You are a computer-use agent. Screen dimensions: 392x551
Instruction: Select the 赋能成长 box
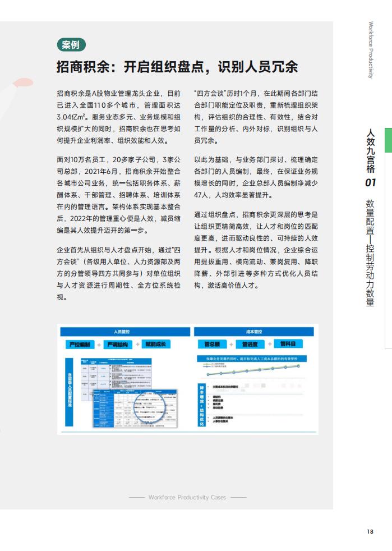tap(155, 344)
